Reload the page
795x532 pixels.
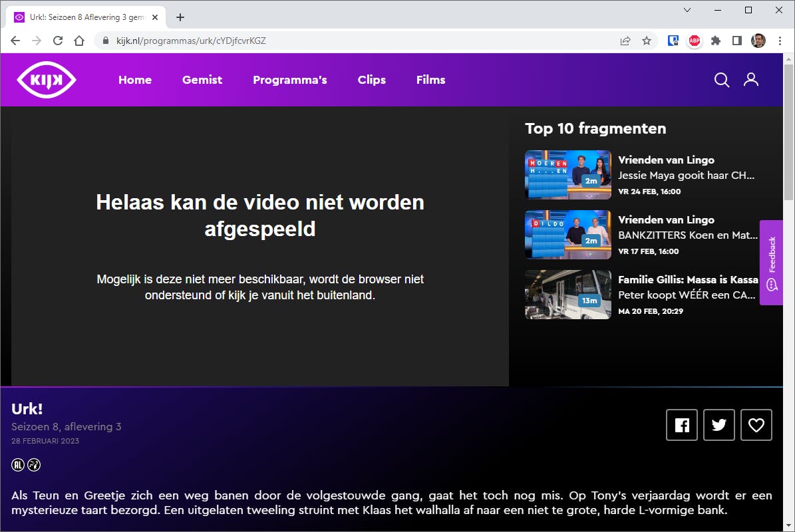pos(58,41)
